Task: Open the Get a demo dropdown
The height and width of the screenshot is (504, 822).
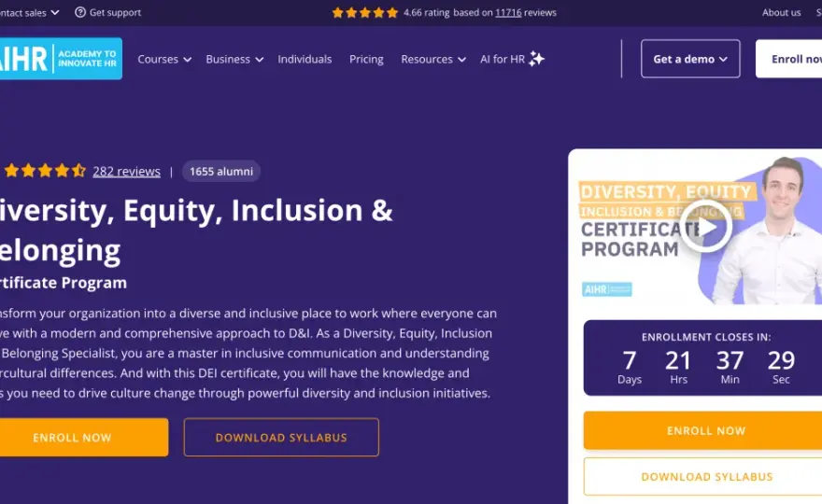Action: tap(690, 59)
